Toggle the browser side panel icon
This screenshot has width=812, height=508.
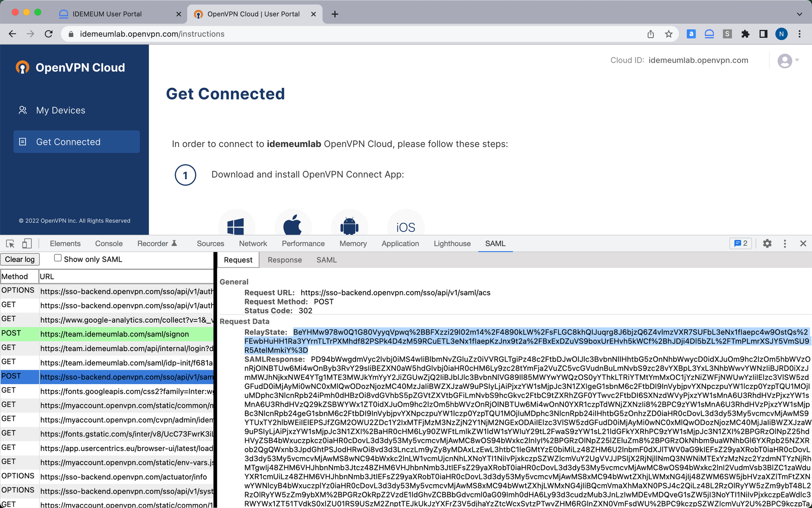pos(763,34)
